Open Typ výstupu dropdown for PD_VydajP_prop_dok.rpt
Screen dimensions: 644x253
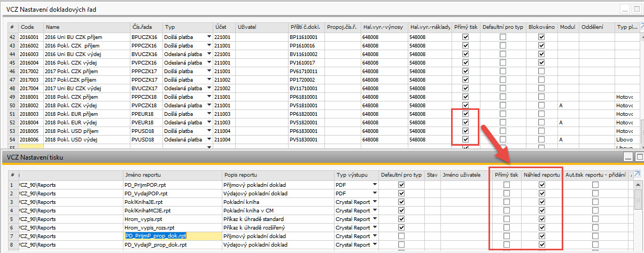pyautogui.click(x=374, y=244)
